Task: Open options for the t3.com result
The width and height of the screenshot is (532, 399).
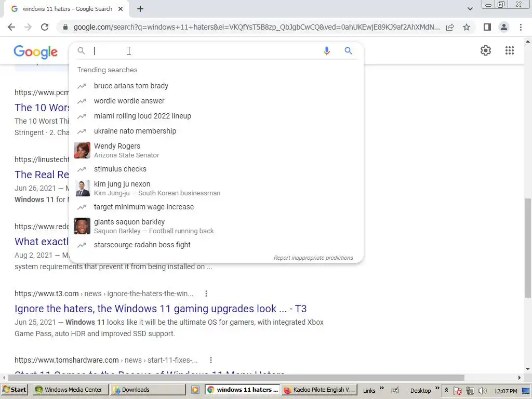Action: [x=206, y=294]
